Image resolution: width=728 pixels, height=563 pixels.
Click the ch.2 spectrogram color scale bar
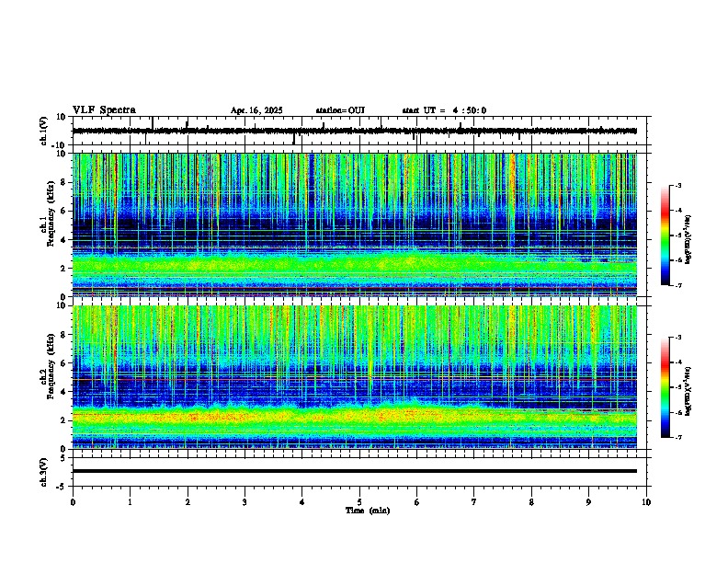point(665,387)
